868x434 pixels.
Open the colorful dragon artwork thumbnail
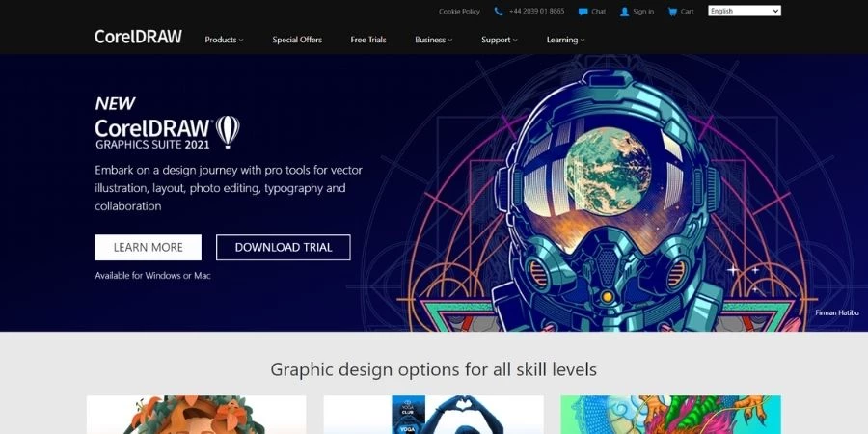pyautogui.click(x=671, y=415)
